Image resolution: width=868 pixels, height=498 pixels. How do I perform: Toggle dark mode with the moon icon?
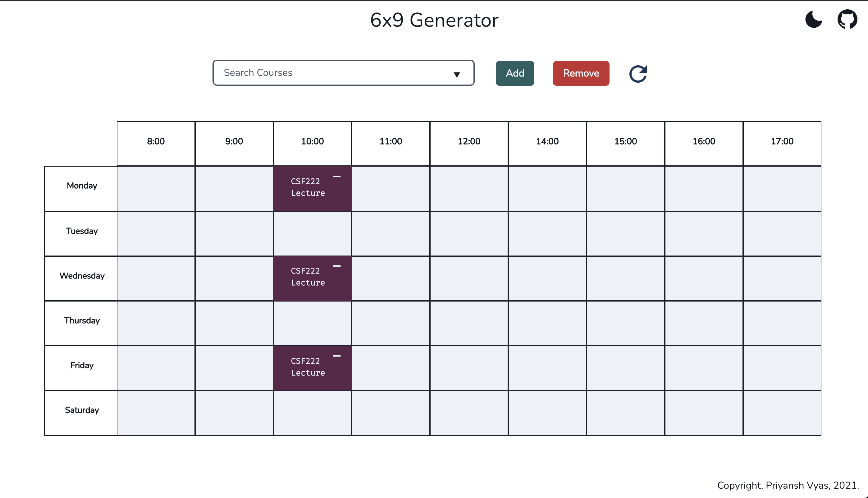click(x=814, y=20)
